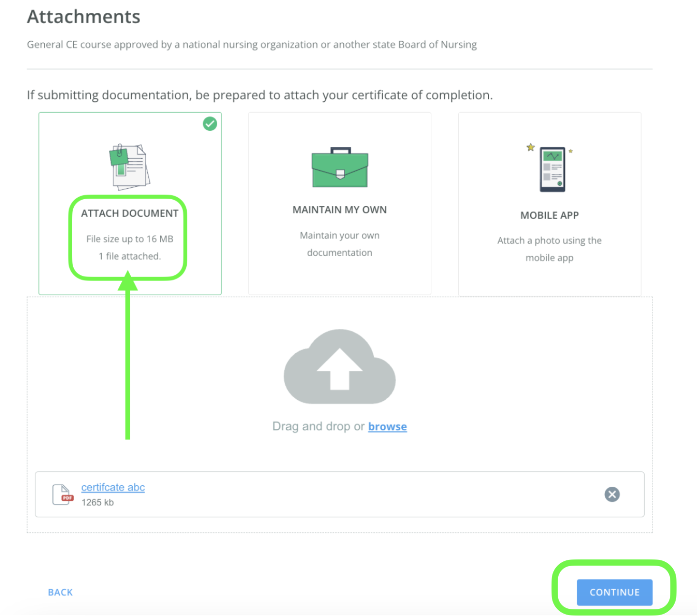
Task: Open the browse file link
Action: (387, 426)
